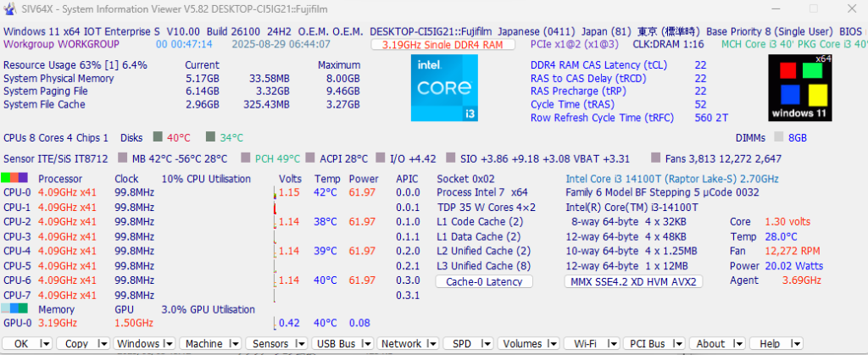Open the Sensors dropdown menu
868x355 pixels.
click(303, 343)
